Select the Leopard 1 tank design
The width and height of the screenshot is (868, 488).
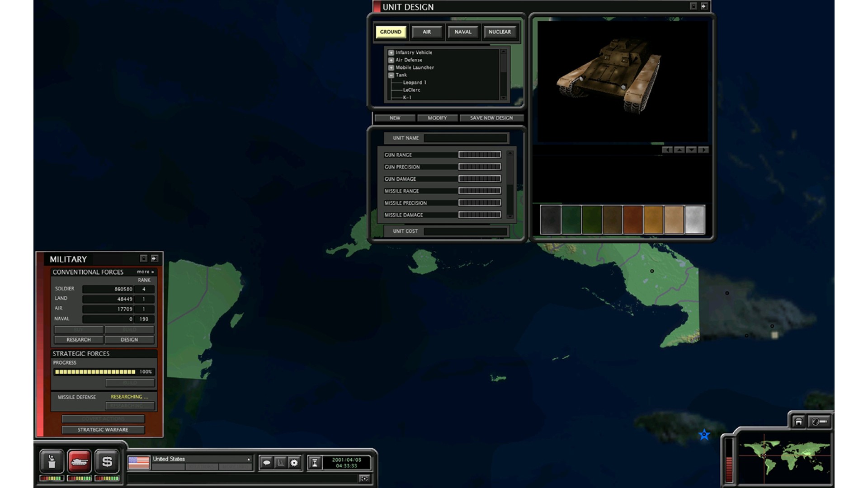415,83
